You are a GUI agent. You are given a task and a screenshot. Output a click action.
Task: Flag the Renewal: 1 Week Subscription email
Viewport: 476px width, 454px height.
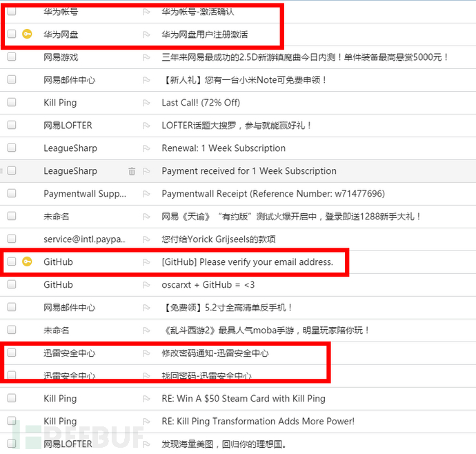coord(146,148)
